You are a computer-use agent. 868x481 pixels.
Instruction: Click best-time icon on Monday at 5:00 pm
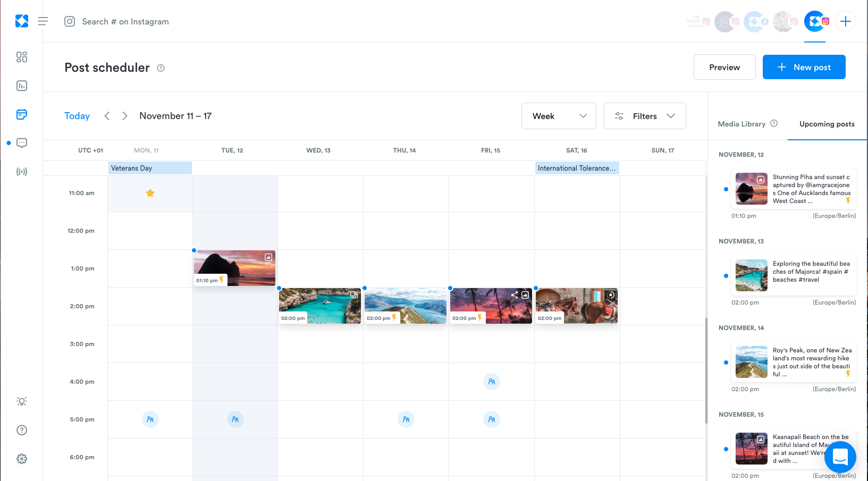point(150,419)
